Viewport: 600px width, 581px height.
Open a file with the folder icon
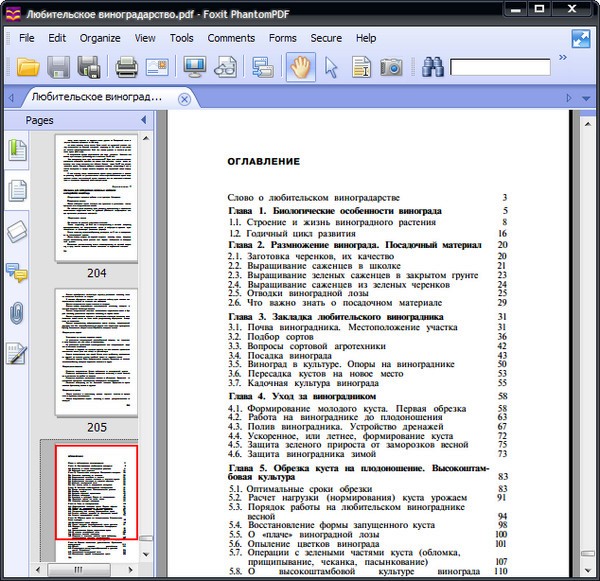28,67
